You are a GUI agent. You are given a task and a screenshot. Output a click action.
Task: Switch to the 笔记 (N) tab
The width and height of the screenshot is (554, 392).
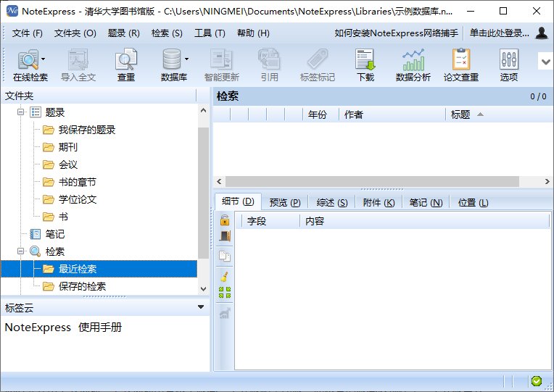pyautogui.click(x=426, y=203)
